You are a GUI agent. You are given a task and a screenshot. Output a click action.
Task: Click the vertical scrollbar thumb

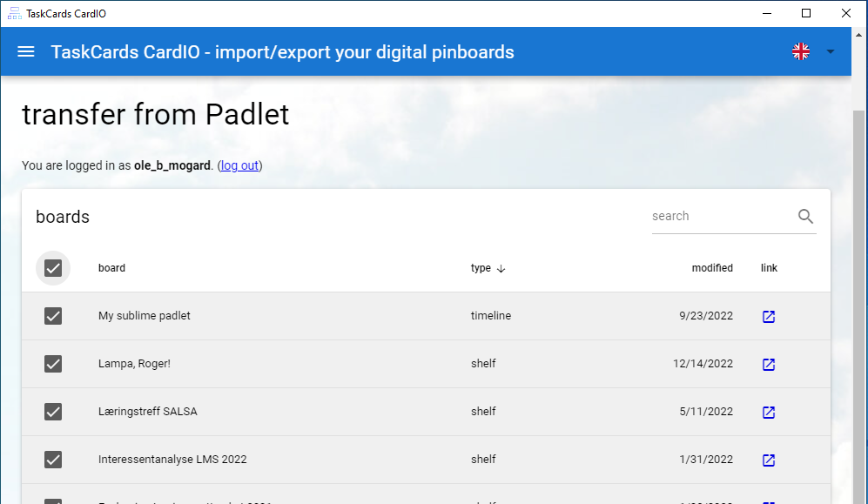(x=858, y=307)
